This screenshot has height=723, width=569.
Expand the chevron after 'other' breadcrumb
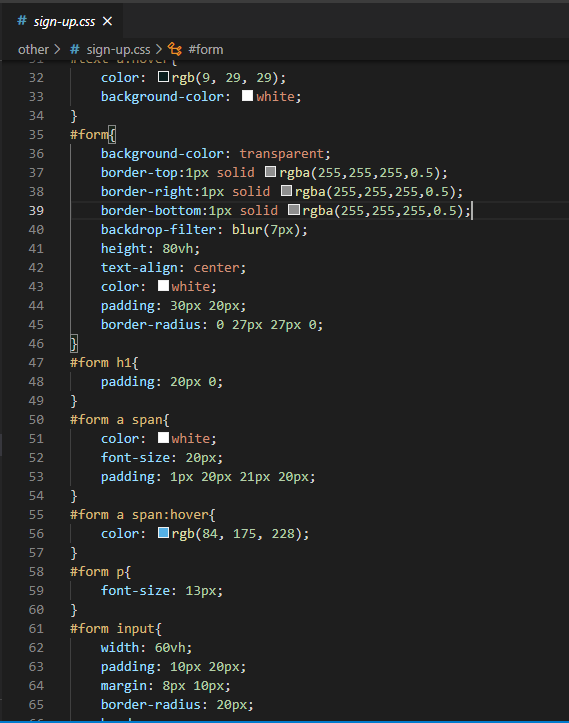coord(57,49)
